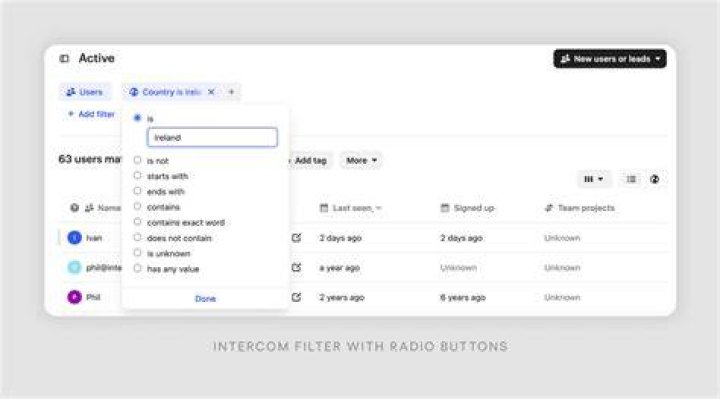Click the user name Phil
This screenshot has width=720, height=399.
[93, 297]
